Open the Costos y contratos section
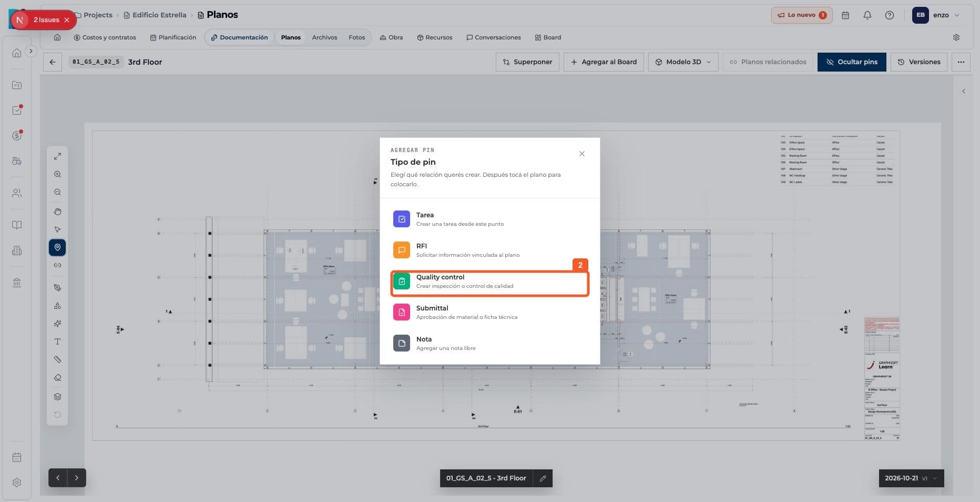 coord(105,37)
